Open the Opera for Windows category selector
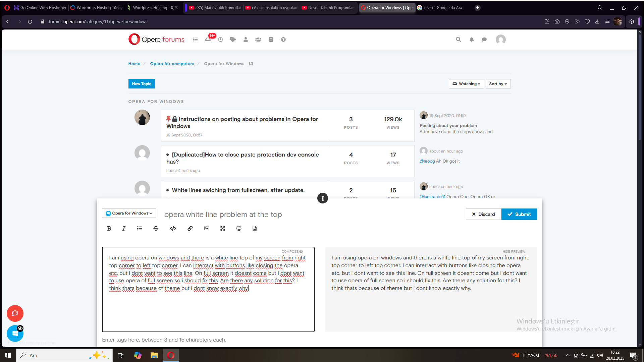The image size is (644, 362). tap(129, 213)
